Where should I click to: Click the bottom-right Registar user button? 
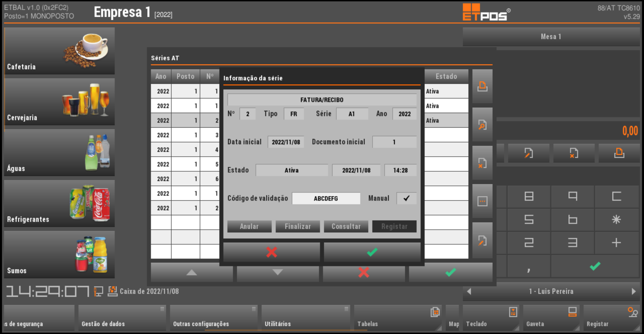612,318
